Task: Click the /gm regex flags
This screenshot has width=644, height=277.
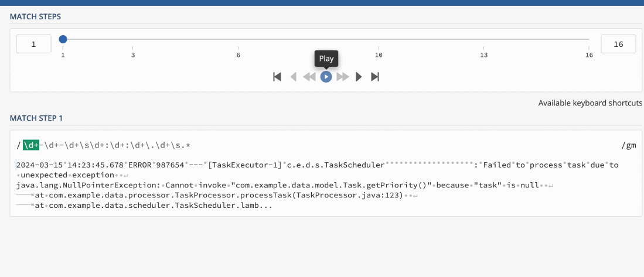Action: pos(628,145)
